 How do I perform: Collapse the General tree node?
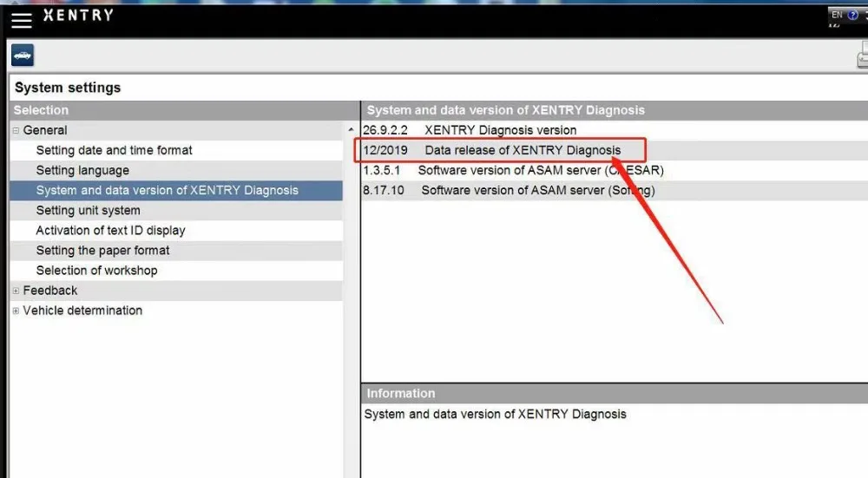[x=16, y=131]
